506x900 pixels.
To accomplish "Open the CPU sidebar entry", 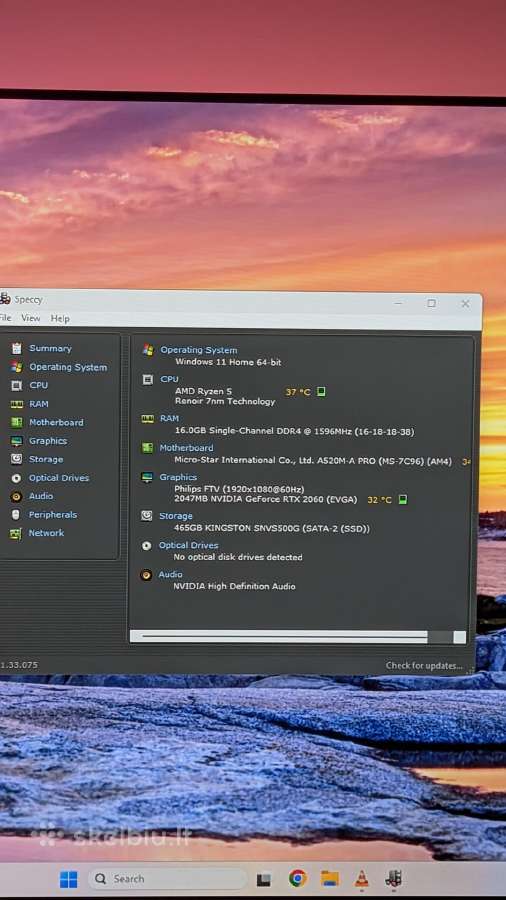I will tap(38, 385).
